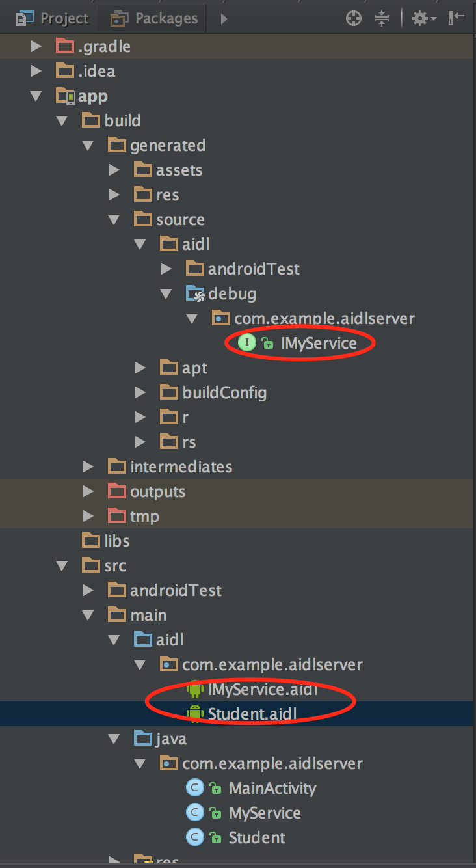The height and width of the screenshot is (868, 476).
Task: Switch to the Project tab
Action: click(53, 19)
